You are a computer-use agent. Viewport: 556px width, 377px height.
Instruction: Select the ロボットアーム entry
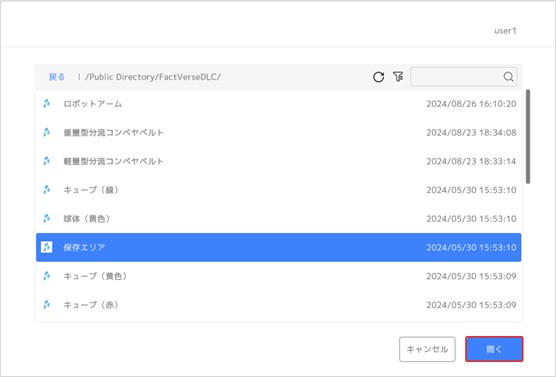tap(278, 104)
